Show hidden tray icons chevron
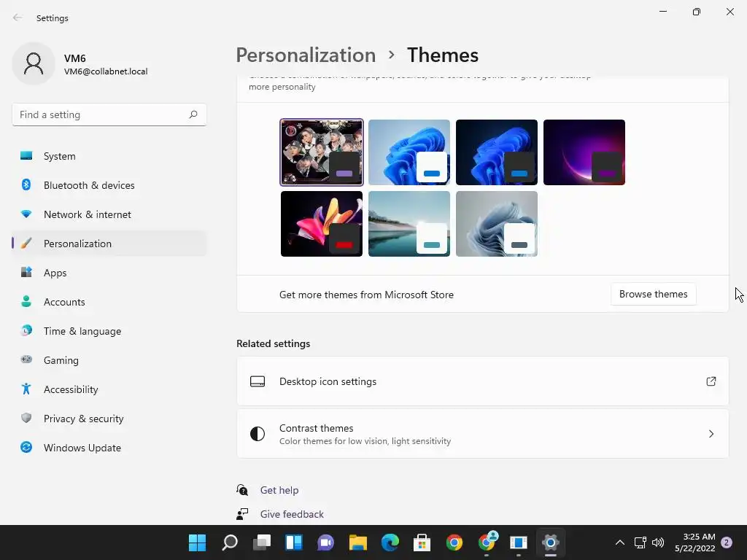The width and height of the screenshot is (747, 560). pos(620,542)
